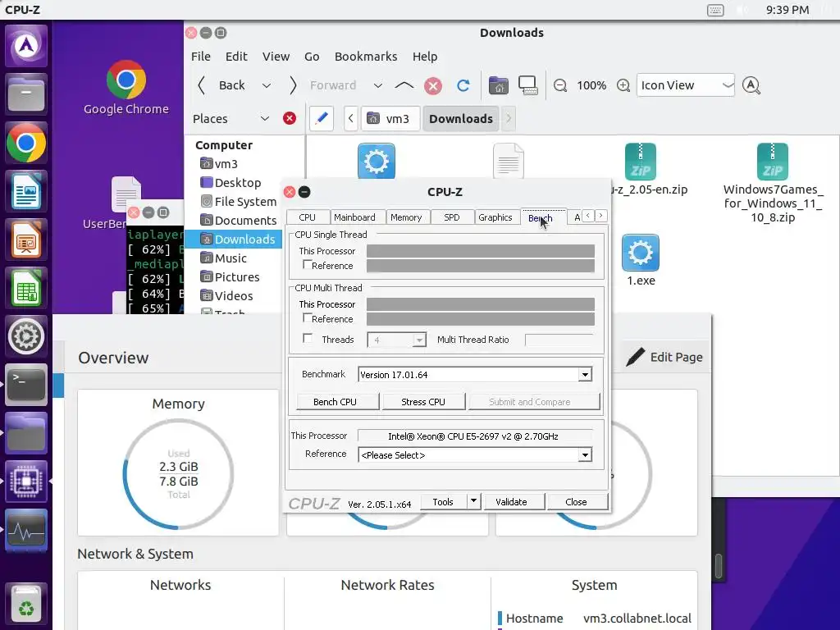The width and height of the screenshot is (840, 630).
Task: Select Documents in Places sidebar
Action: (x=239, y=220)
